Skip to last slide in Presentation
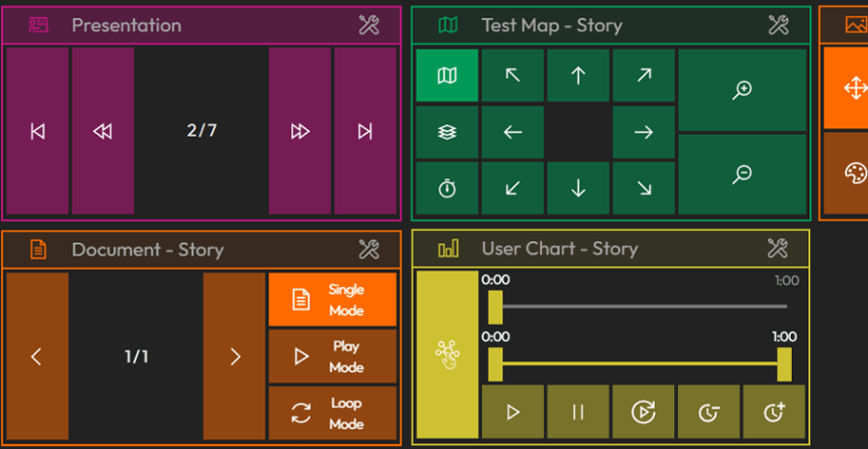This screenshot has width=868, height=449. [366, 131]
